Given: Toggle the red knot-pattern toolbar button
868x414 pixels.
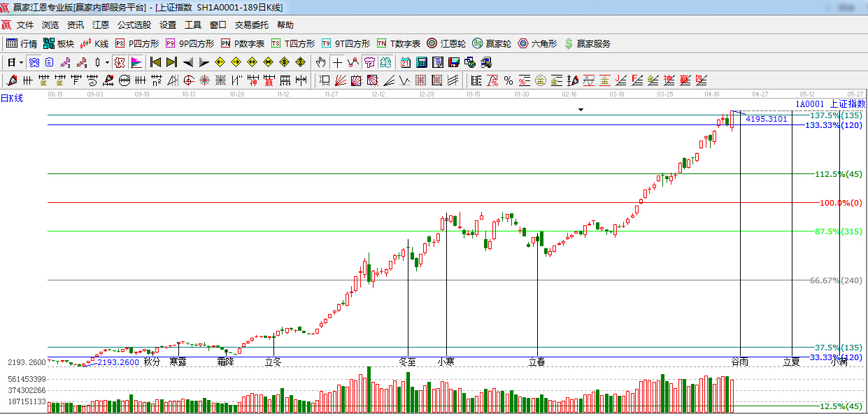Looking at the screenshot, I should point(119,62).
